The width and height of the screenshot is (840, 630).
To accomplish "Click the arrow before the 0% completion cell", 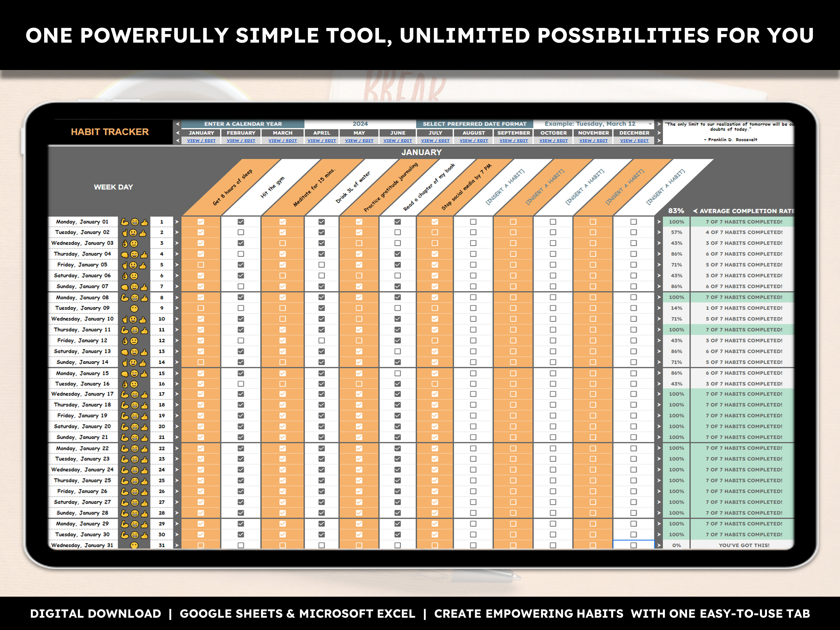I will [659, 545].
